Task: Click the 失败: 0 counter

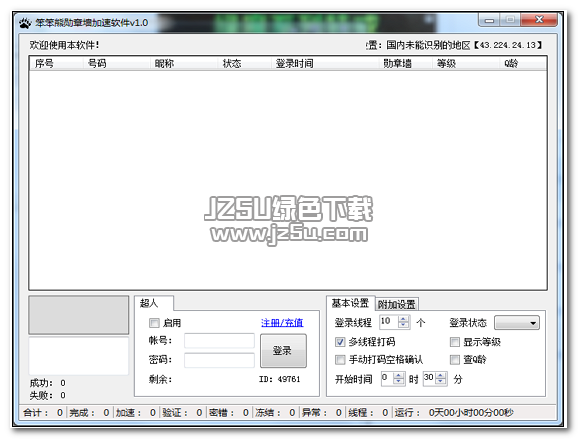Action: (x=48, y=395)
